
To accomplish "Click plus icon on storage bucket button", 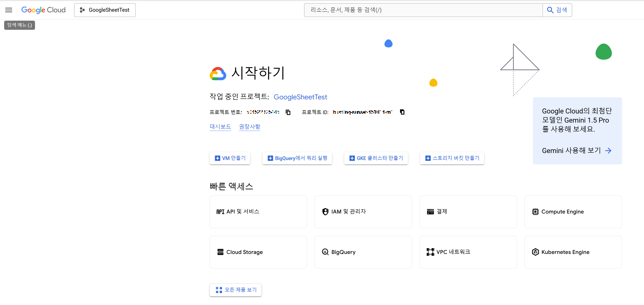I will click(x=428, y=158).
